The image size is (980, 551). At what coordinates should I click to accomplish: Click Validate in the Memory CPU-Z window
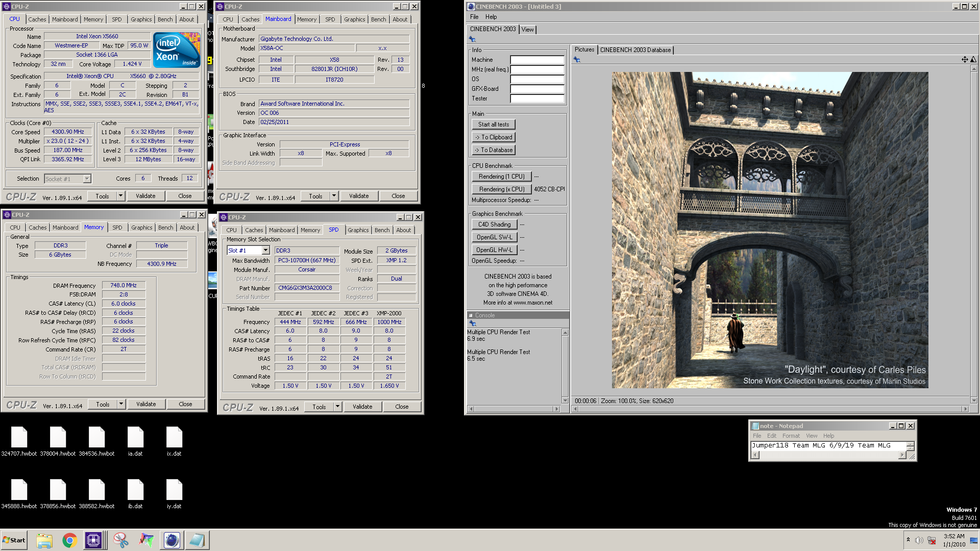[x=146, y=404]
